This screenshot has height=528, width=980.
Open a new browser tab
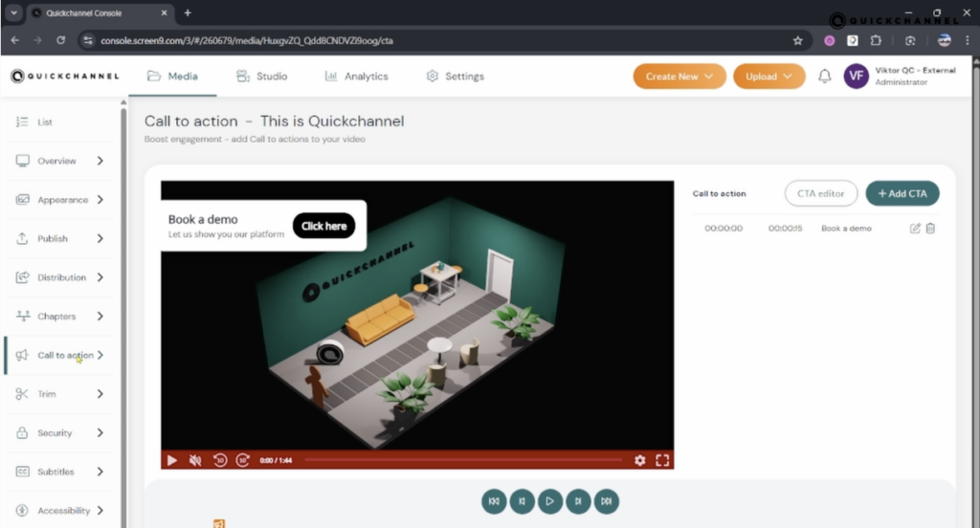pos(188,12)
